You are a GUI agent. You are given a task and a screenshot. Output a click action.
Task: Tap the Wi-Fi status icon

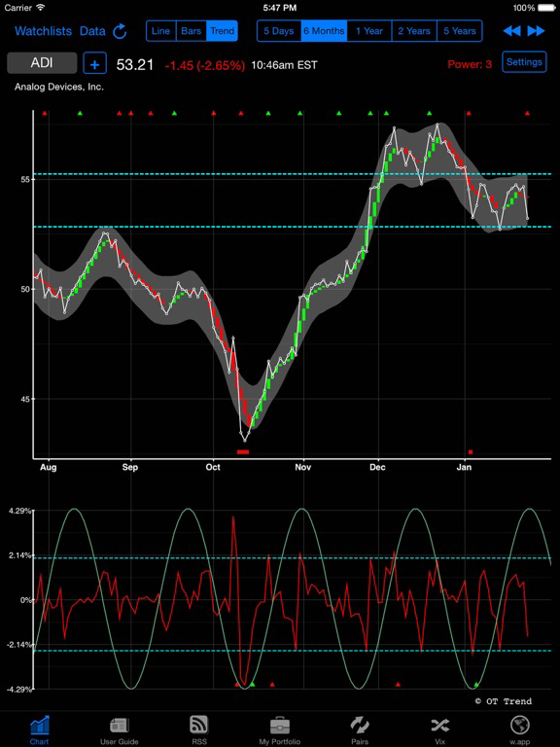pos(41,8)
